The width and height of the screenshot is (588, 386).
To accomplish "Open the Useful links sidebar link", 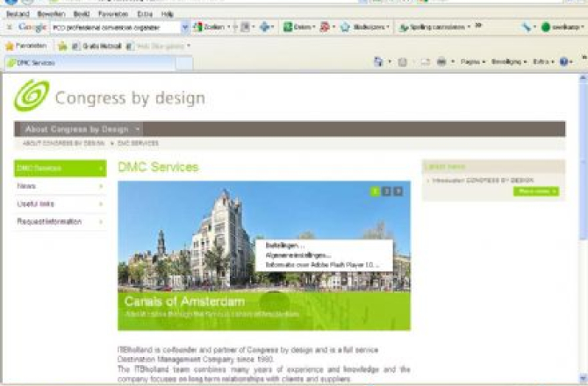I will coord(59,204).
